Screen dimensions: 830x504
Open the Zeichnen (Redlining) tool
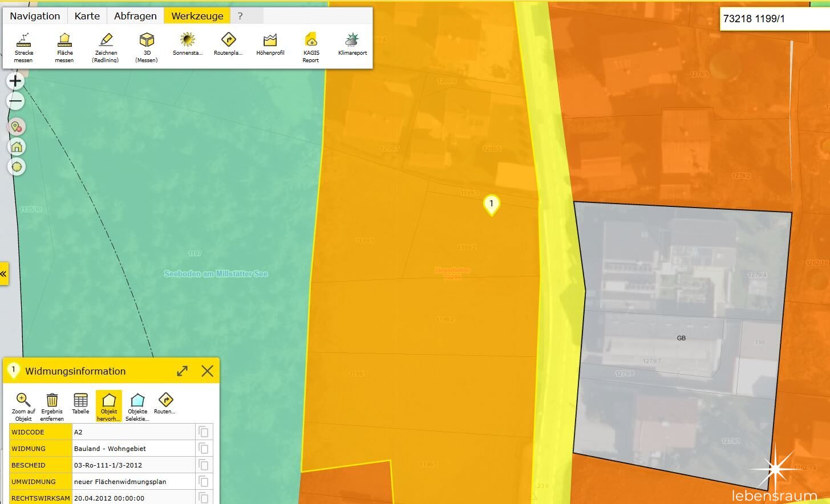106,47
